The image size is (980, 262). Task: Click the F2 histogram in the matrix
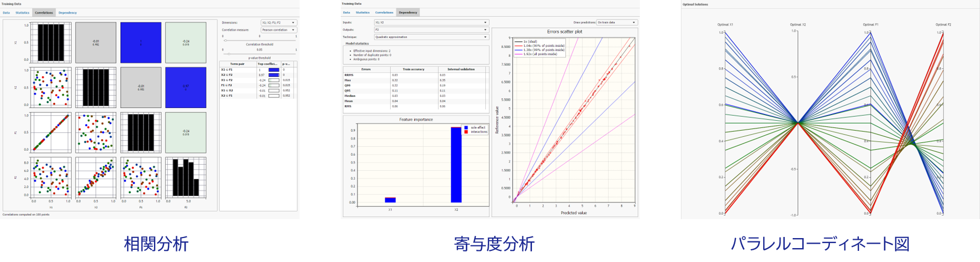click(x=186, y=177)
